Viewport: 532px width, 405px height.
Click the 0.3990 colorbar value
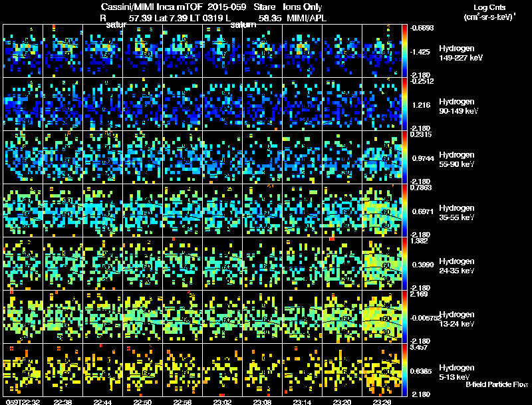point(423,265)
